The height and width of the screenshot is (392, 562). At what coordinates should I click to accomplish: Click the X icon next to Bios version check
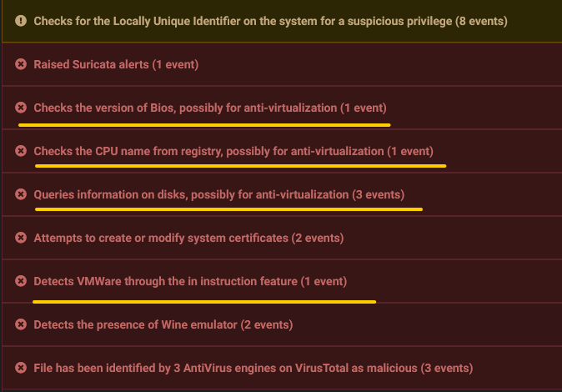pos(21,108)
